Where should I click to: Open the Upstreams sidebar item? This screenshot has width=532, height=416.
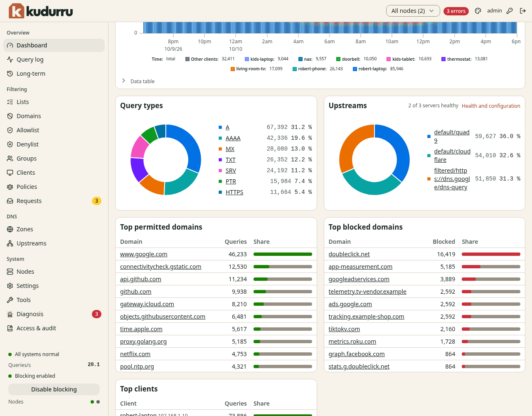pyautogui.click(x=54, y=243)
